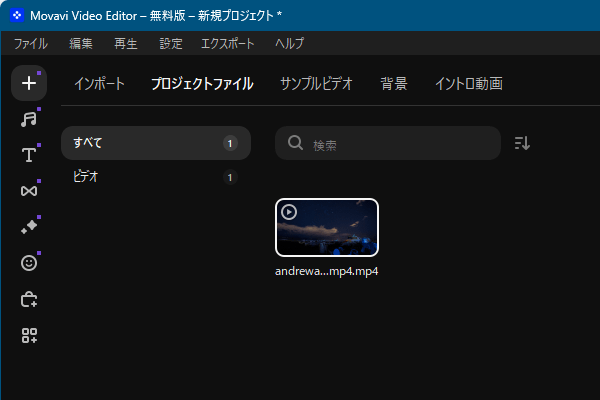Select the ビデオ category filter
Viewport: 600px width, 400px height.
(x=156, y=177)
